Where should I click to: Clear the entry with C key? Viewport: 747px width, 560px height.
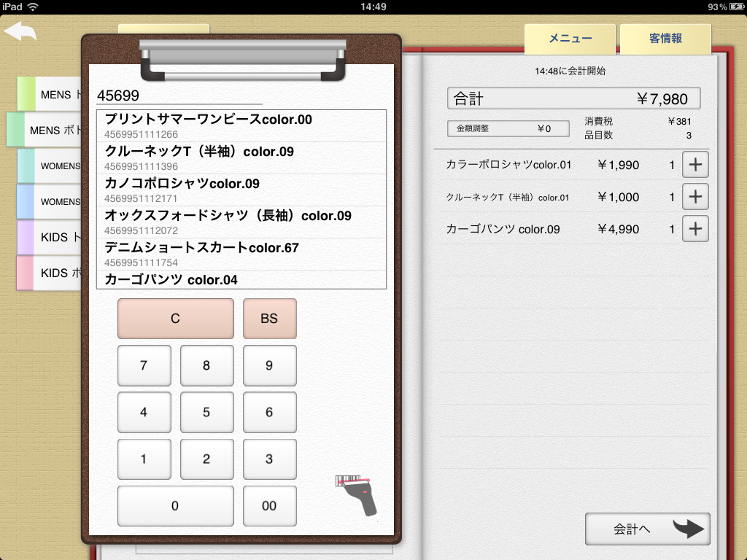(175, 319)
